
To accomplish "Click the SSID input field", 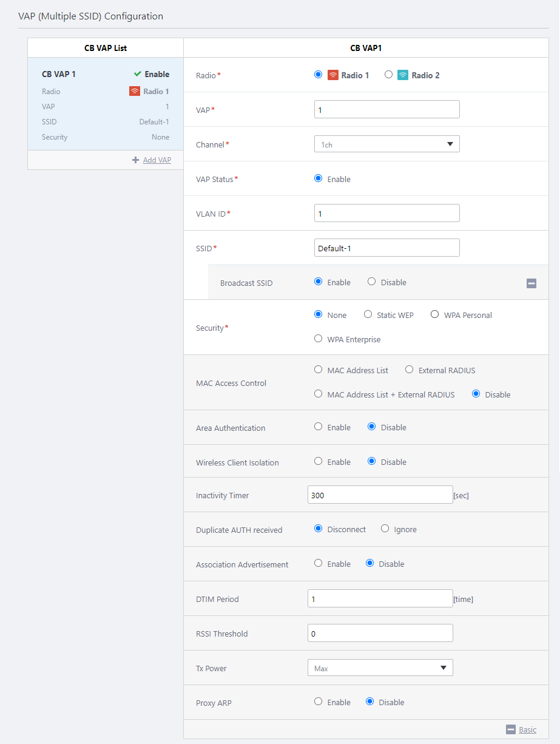I will click(x=387, y=248).
